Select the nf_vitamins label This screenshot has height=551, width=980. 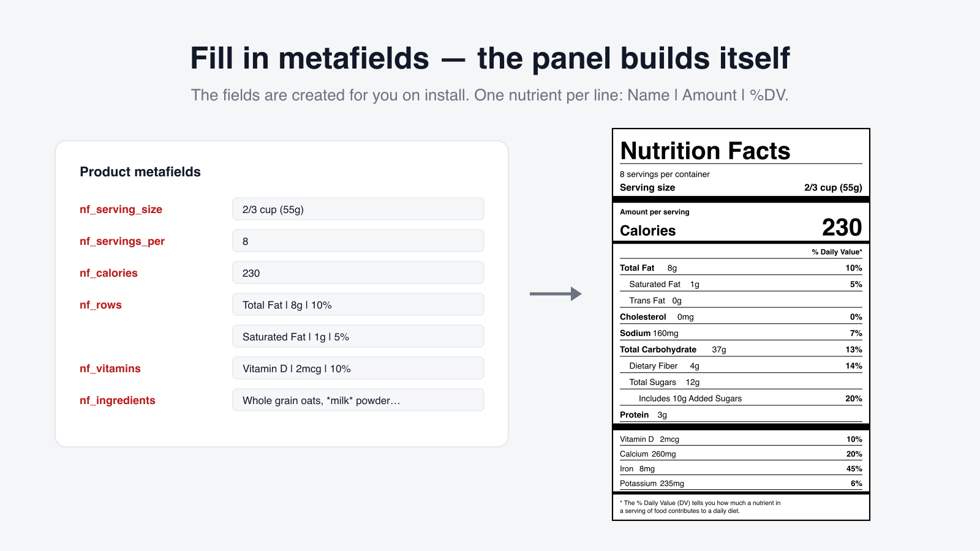(x=110, y=369)
